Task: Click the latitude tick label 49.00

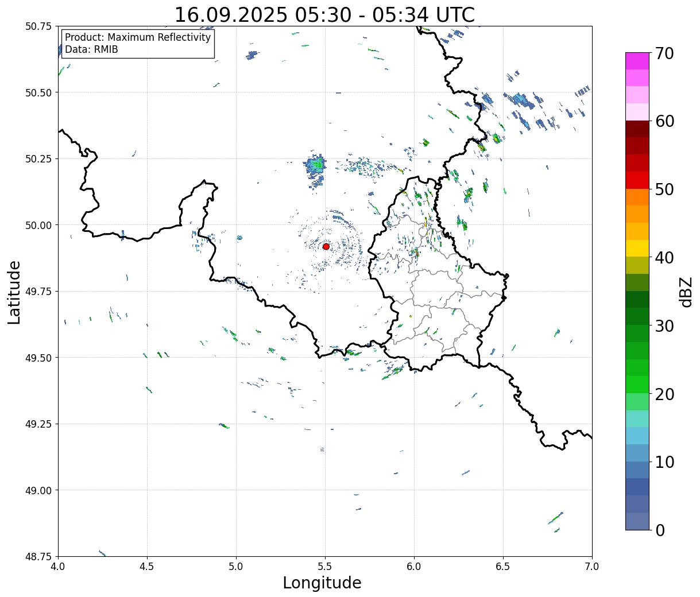Action: coord(38,490)
